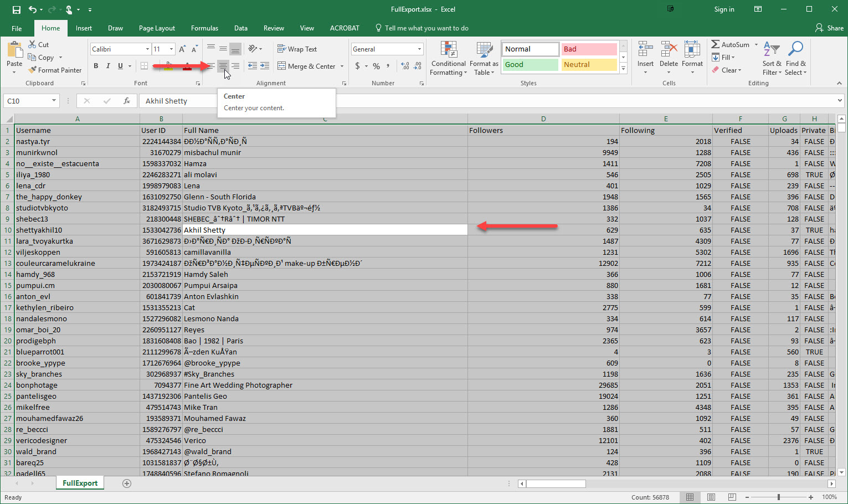This screenshot has width=848, height=504.
Task: Switch to the Data tab
Action: click(241, 28)
